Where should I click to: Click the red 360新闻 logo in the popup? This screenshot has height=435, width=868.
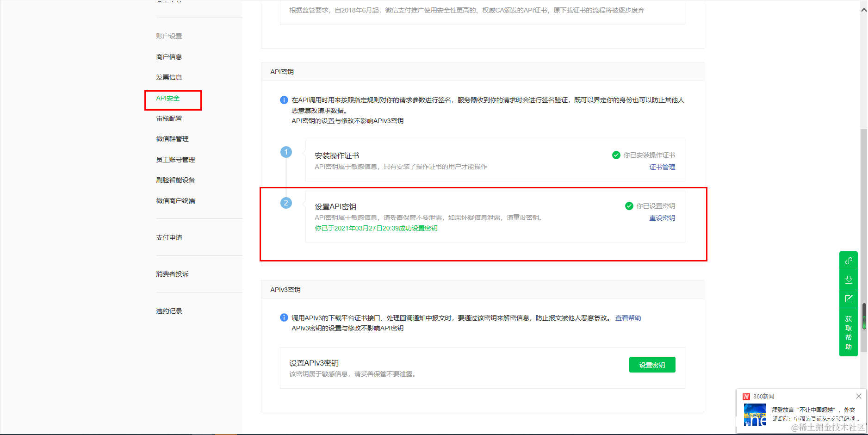click(x=746, y=396)
